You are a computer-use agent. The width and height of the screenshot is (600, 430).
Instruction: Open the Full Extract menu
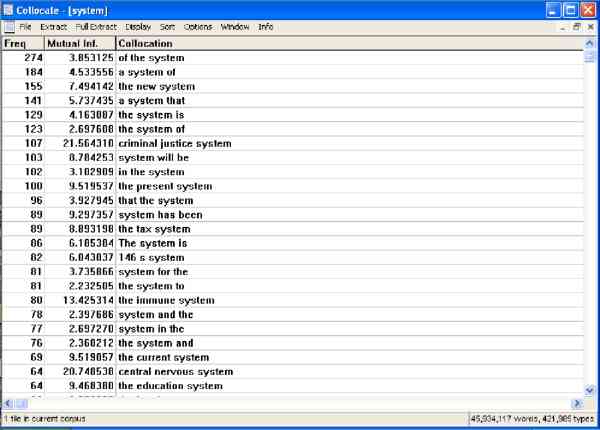coord(96,27)
